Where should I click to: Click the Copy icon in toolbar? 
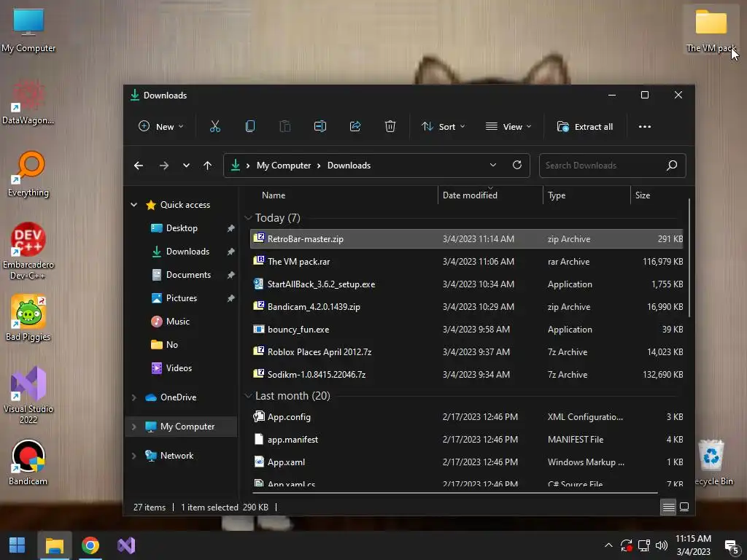pos(250,127)
